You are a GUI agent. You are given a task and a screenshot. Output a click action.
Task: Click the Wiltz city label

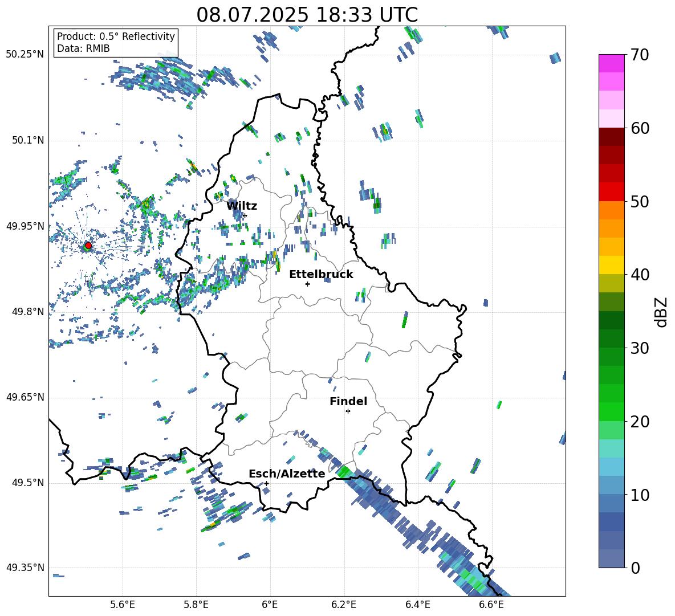(242, 206)
